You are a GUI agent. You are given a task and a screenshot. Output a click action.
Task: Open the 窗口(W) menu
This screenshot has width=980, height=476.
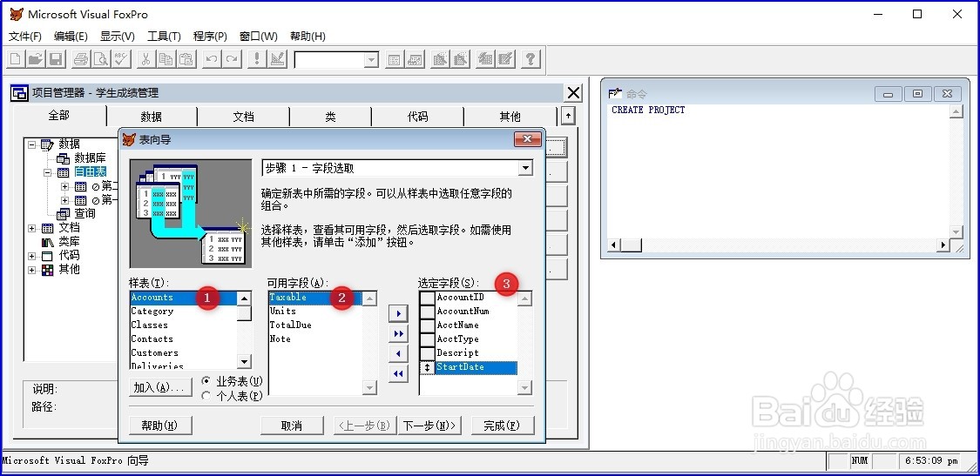click(x=258, y=37)
